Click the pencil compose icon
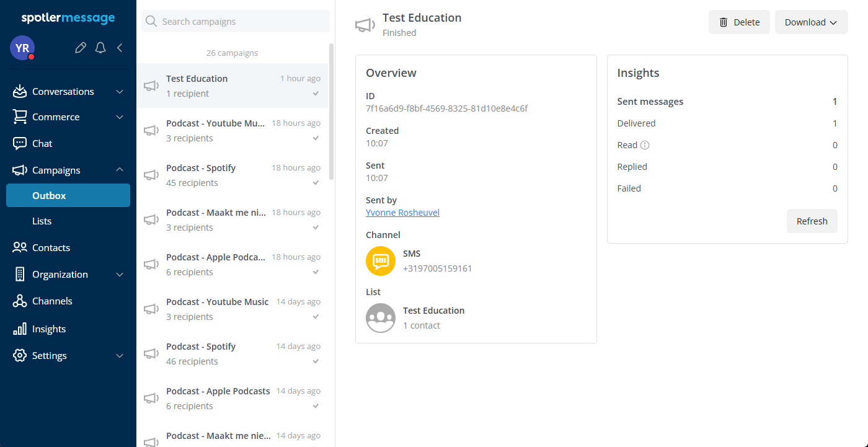Screen dimensions: 868x447 [80, 48]
